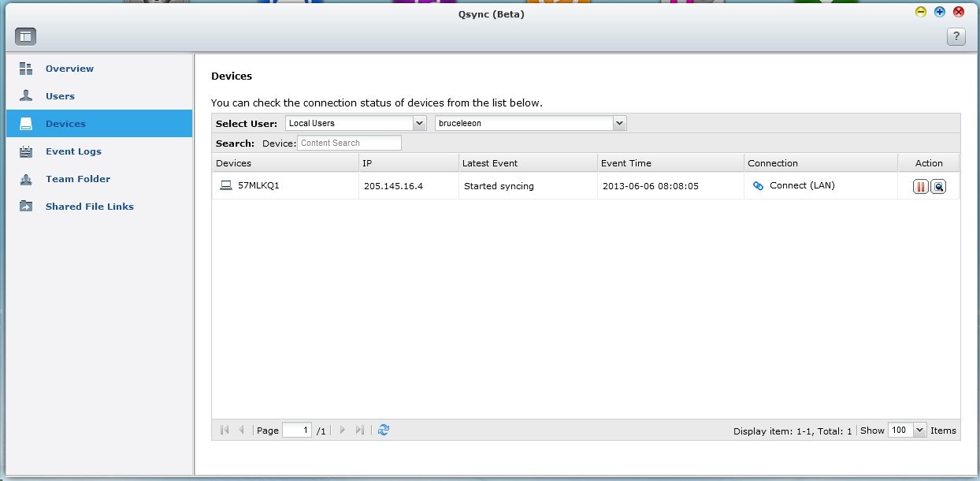Image resolution: width=980 pixels, height=481 pixels.
Task: Click the Users person icon
Action: click(26, 96)
